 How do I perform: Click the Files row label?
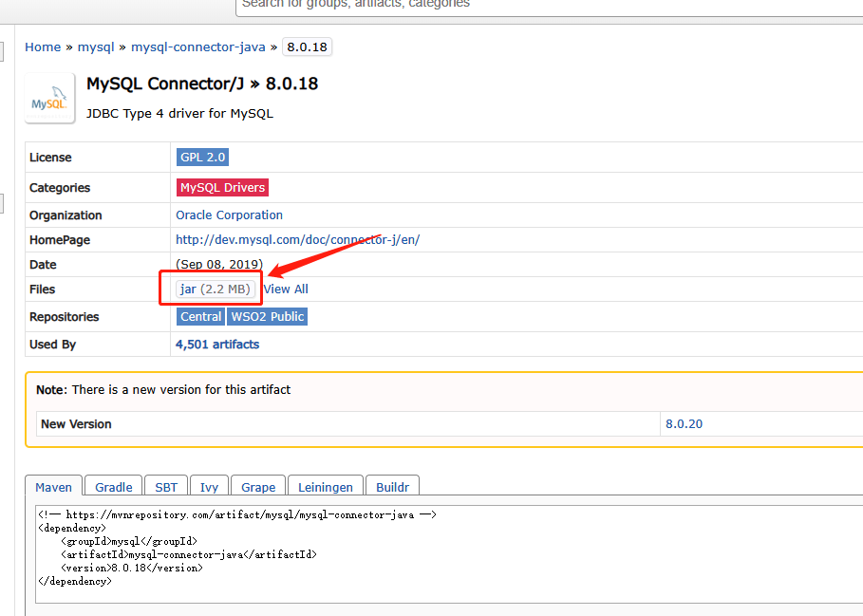(x=43, y=289)
